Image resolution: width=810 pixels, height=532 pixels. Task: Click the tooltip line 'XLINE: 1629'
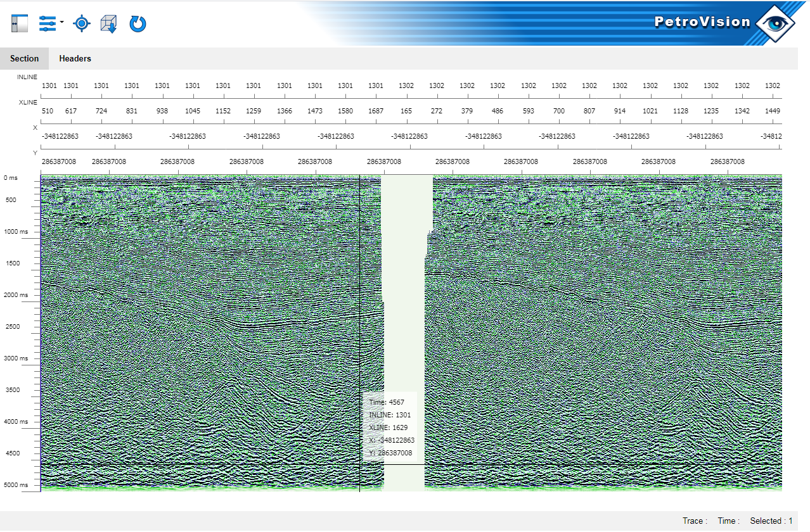coord(388,427)
